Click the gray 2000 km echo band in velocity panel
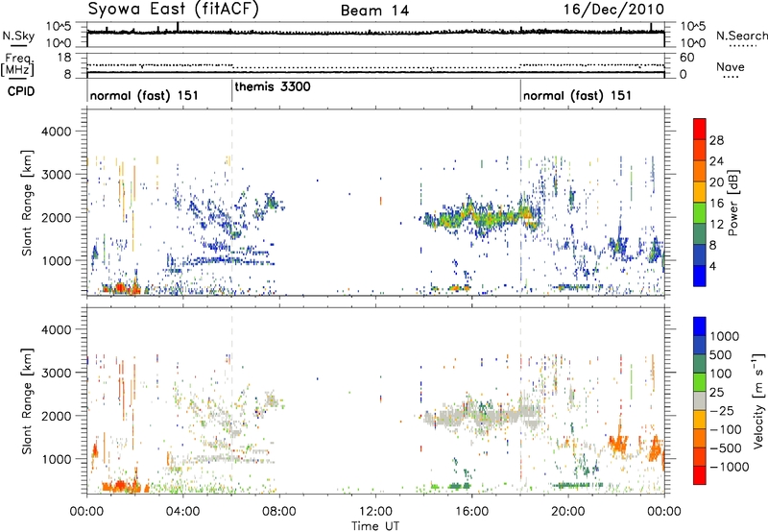The height and width of the screenshot is (532, 768). pyautogui.click(x=483, y=416)
